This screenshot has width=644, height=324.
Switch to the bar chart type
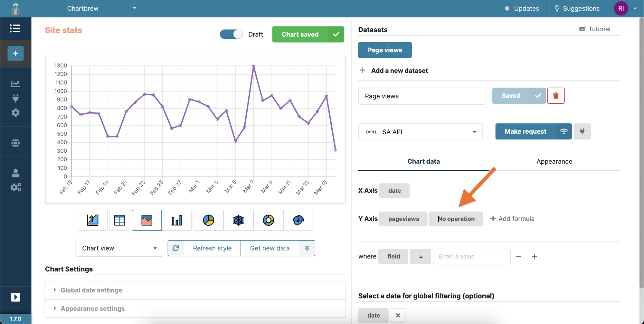[177, 220]
